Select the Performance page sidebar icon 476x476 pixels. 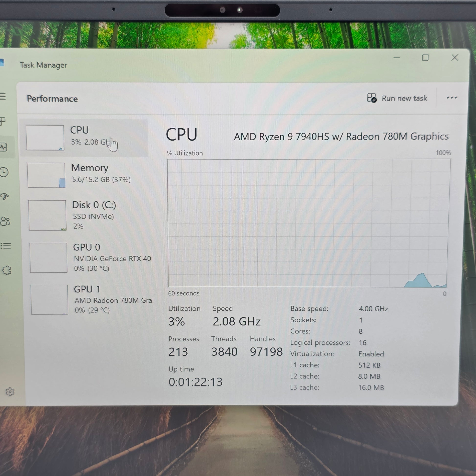(x=4, y=147)
